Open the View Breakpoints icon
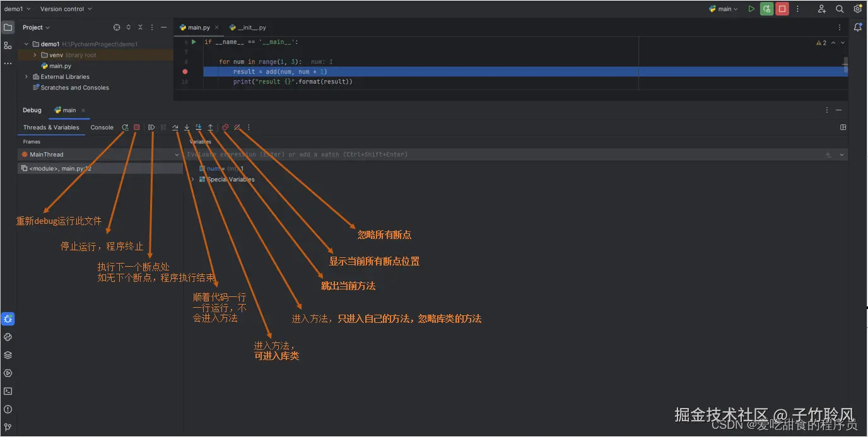Screen dimensions: 868x437 225,127
